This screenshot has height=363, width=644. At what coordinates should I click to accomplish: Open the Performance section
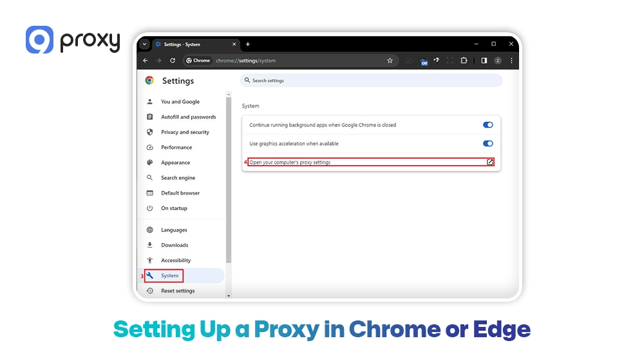(176, 147)
